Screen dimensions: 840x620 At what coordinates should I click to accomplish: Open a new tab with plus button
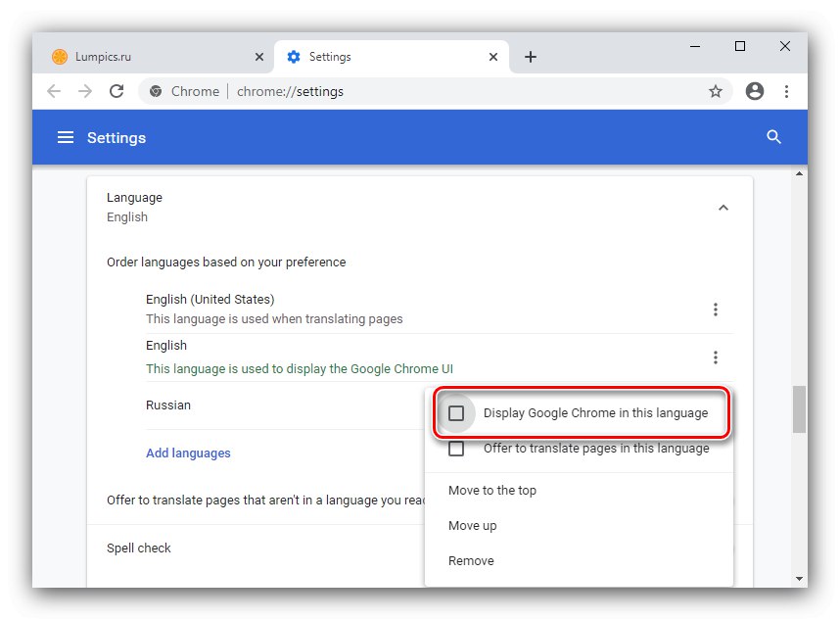tap(531, 57)
